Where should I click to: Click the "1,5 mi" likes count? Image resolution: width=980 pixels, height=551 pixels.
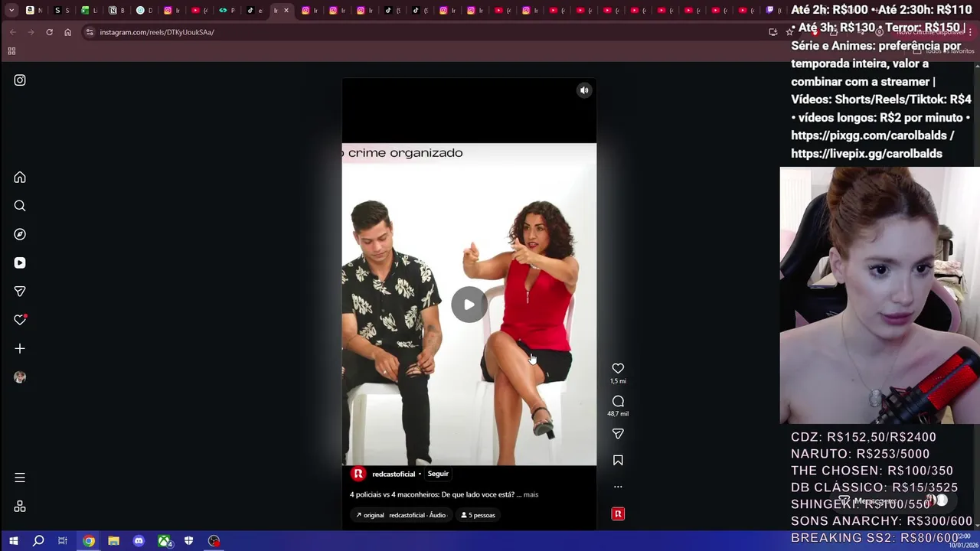pyautogui.click(x=618, y=381)
